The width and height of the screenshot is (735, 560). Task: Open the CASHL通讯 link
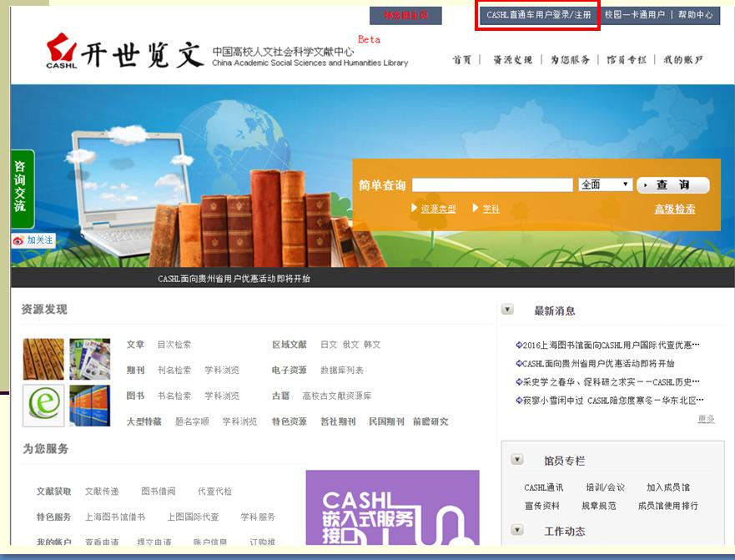tap(544, 487)
